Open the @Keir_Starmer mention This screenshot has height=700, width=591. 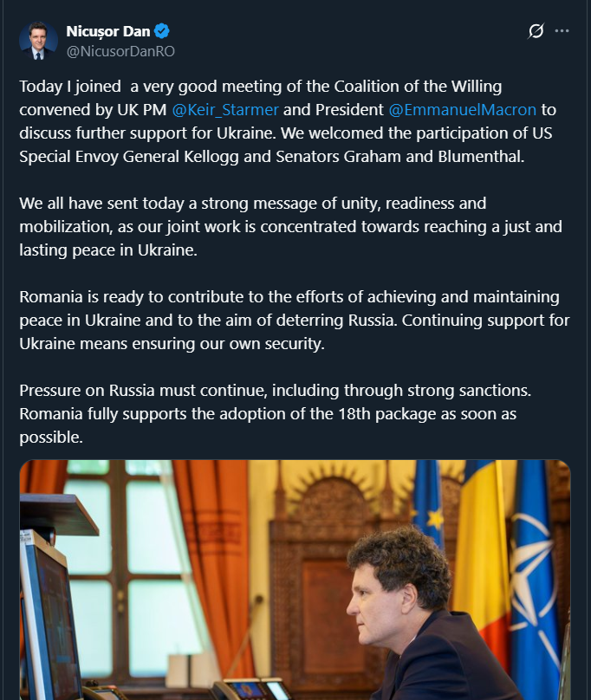point(224,110)
